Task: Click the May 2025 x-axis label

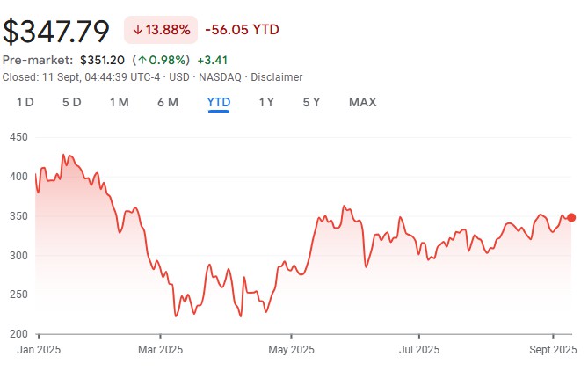Action: [x=290, y=349]
